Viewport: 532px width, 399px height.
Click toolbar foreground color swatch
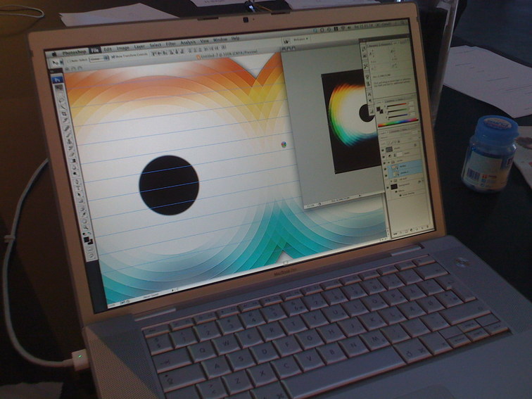86,239
